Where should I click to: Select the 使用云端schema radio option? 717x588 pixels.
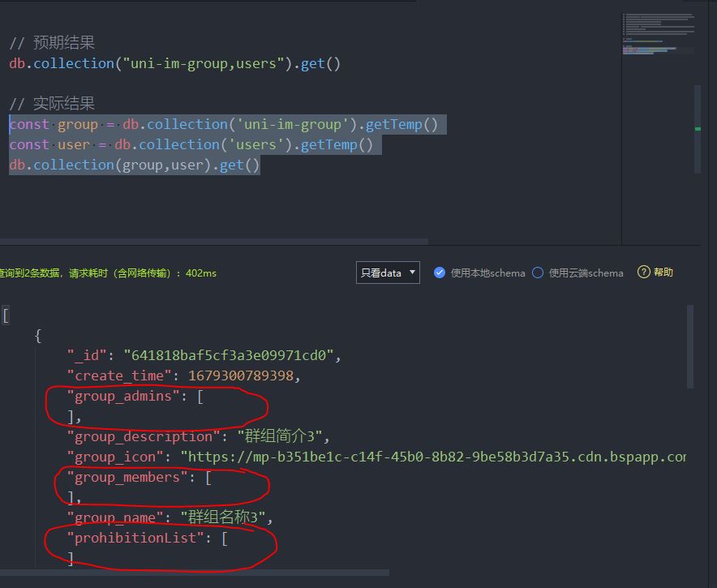pos(538,273)
